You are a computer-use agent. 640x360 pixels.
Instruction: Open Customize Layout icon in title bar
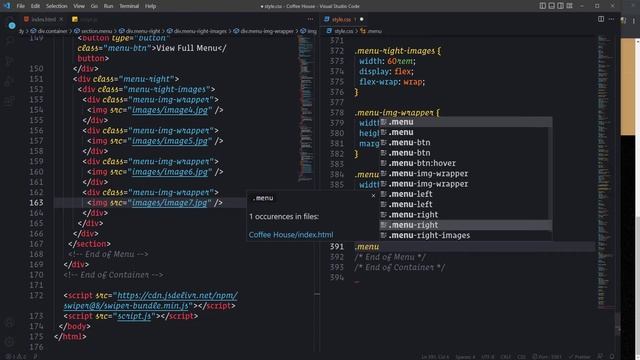click(569, 6)
